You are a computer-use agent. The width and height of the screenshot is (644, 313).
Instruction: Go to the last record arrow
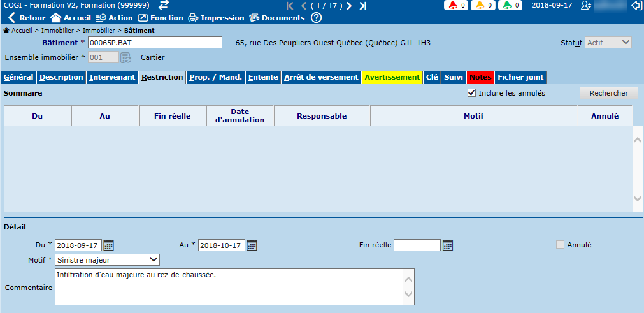(x=363, y=6)
